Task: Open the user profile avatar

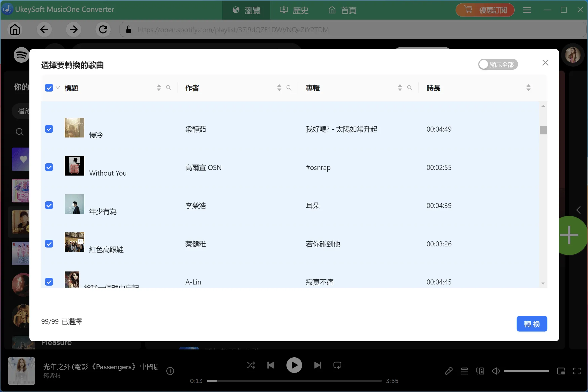Action: [573, 55]
